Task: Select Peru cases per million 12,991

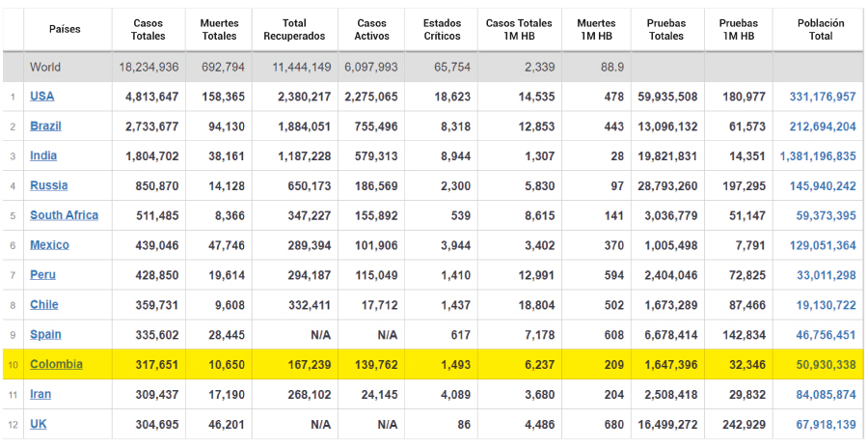Action: click(536, 275)
